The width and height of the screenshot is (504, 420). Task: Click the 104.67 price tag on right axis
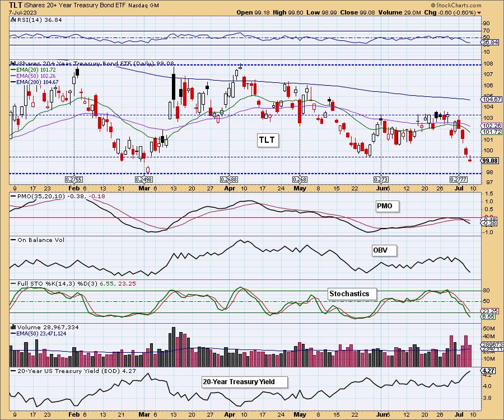point(492,100)
